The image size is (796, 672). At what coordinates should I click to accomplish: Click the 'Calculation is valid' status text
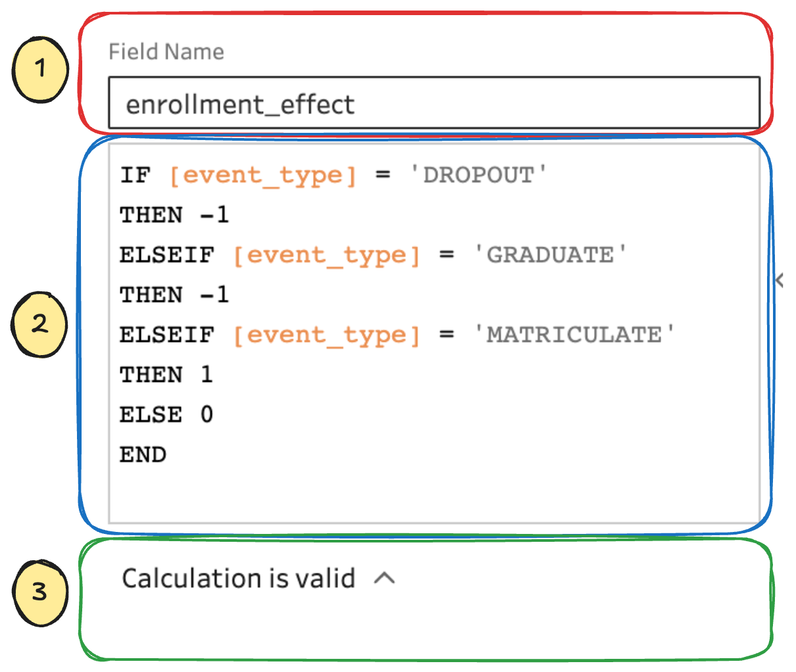[x=238, y=578]
